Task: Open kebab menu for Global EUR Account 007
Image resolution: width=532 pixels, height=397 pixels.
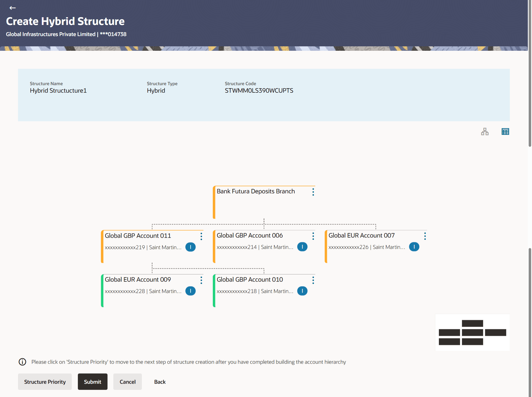Action: (x=425, y=236)
